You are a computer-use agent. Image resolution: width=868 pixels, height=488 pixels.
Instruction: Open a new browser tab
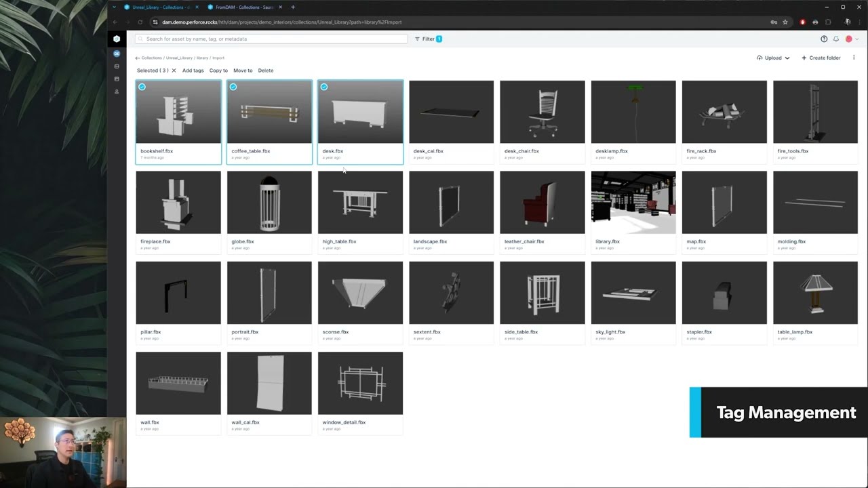[293, 7]
